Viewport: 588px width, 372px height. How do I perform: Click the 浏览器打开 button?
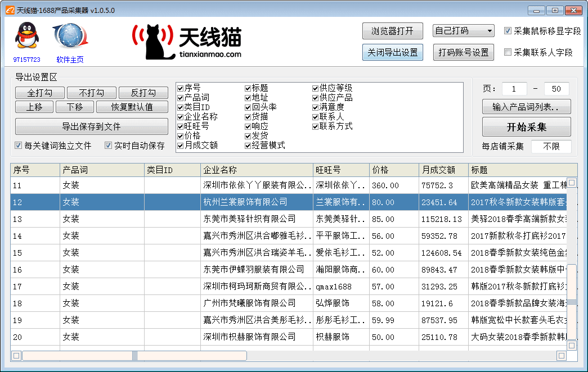pyautogui.click(x=392, y=31)
